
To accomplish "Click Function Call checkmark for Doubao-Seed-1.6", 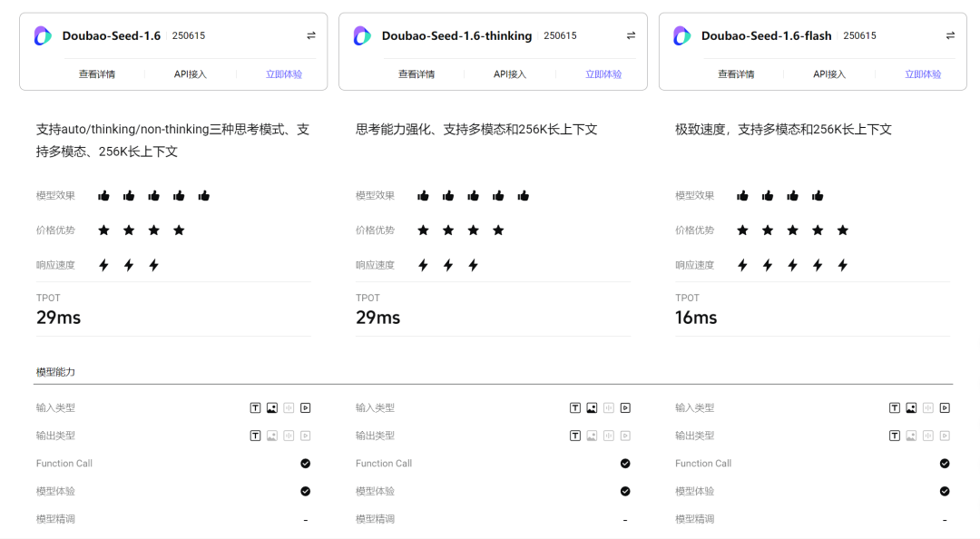I will [x=306, y=464].
